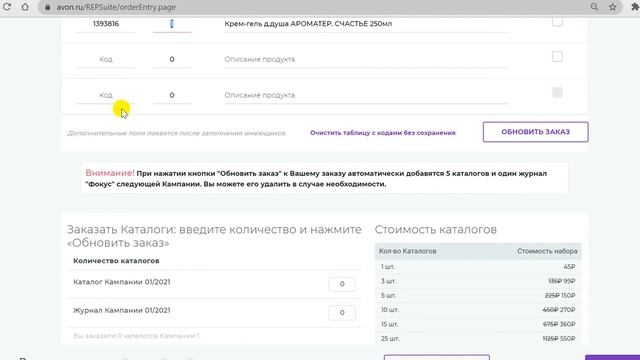Viewport: 640px width, 360px height.
Task: Set quantity in last empty product row
Action: [172, 95]
